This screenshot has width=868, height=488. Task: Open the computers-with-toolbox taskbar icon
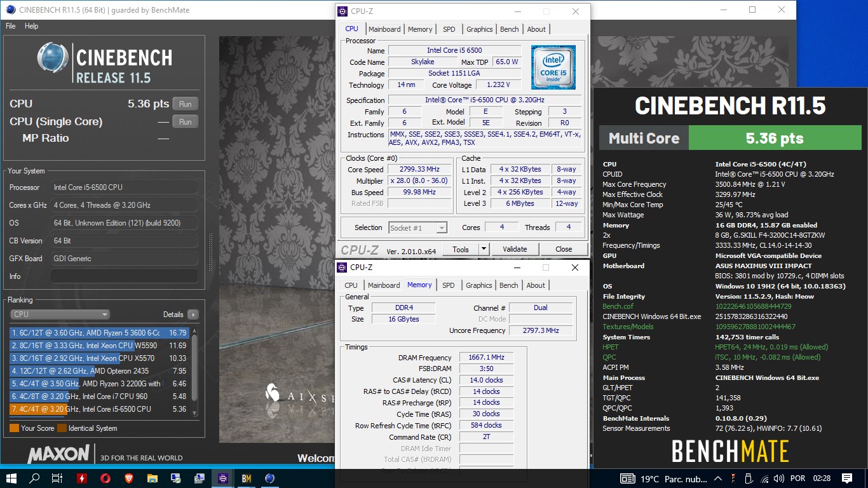point(199,478)
